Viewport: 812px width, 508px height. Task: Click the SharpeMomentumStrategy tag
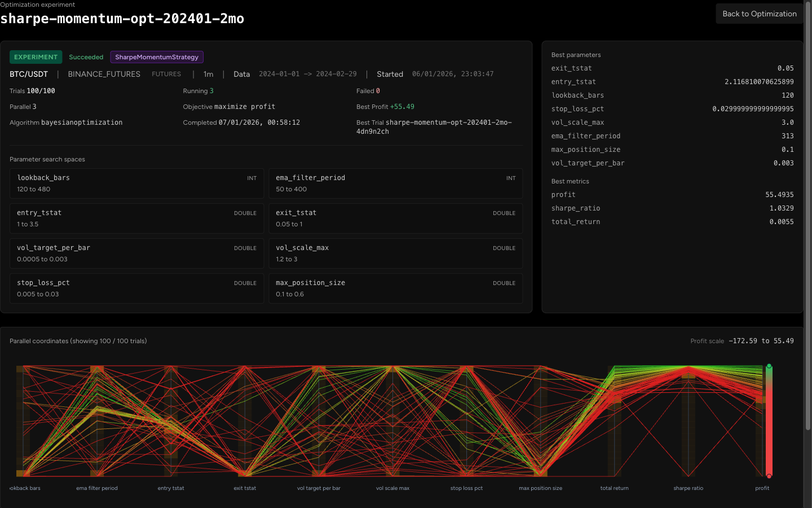point(157,57)
